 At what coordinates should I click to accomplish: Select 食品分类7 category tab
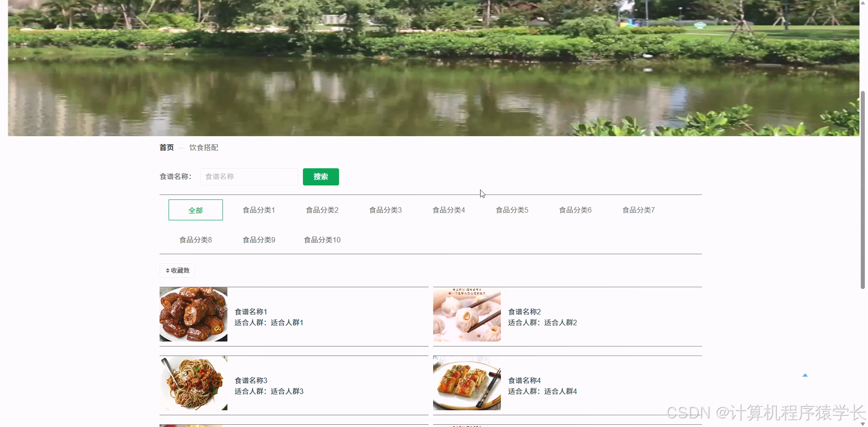click(638, 210)
